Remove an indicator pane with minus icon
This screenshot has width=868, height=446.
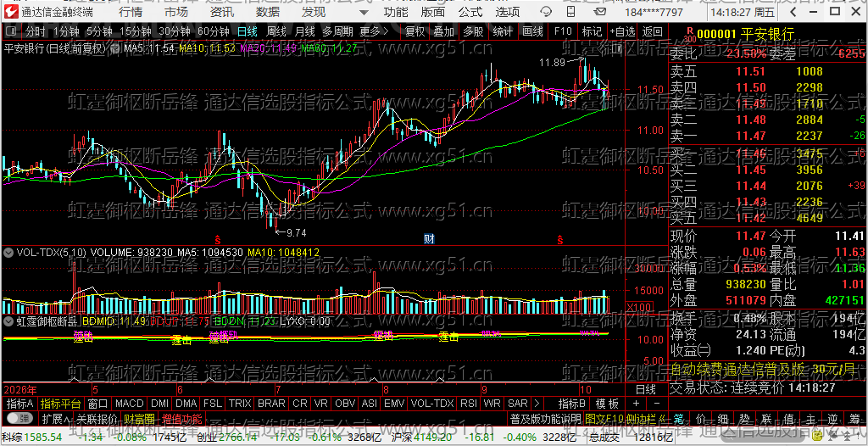(x=657, y=404)
